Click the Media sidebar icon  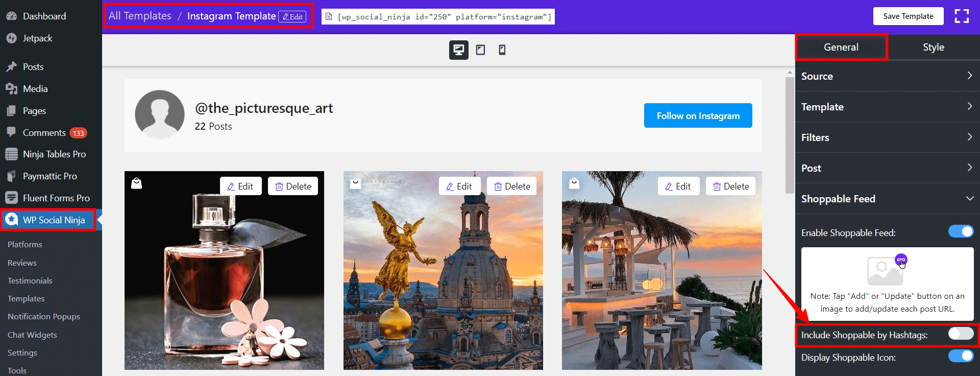[11, 88]
